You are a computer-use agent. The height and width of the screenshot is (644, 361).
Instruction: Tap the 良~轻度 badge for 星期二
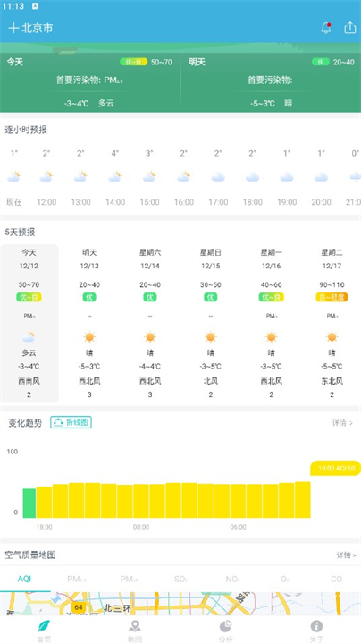coord(332,297)
